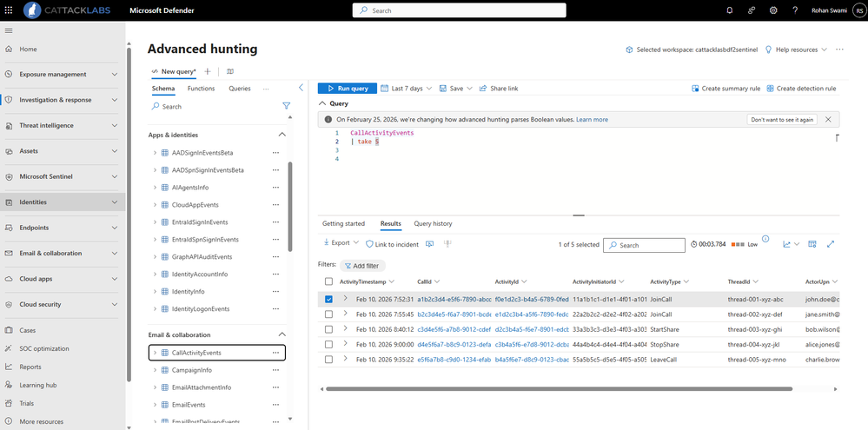This screenshot has width=868, height=430.
Task: Open the Last 7 days time range dropdown
Action: (x=406, y=89)
